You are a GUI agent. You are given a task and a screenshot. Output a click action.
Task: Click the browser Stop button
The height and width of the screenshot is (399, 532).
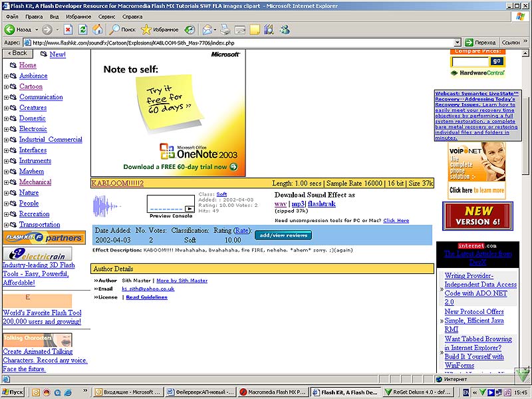pos(68,30)
